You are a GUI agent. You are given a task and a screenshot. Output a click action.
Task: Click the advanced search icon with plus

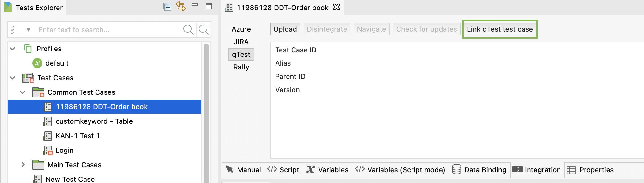point(203,30)
